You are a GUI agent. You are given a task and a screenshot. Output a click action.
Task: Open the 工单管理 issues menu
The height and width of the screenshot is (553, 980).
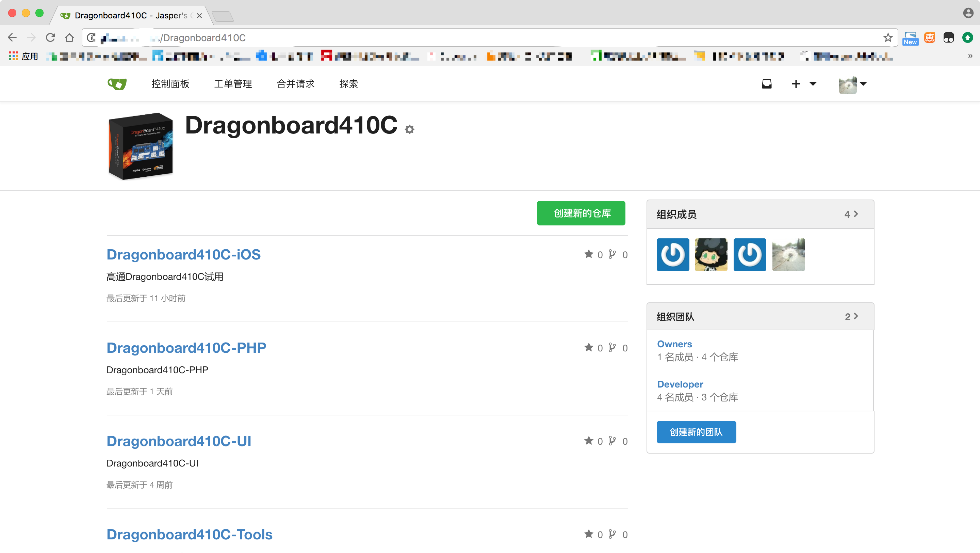pyautogui.click(x=233, y=84)
